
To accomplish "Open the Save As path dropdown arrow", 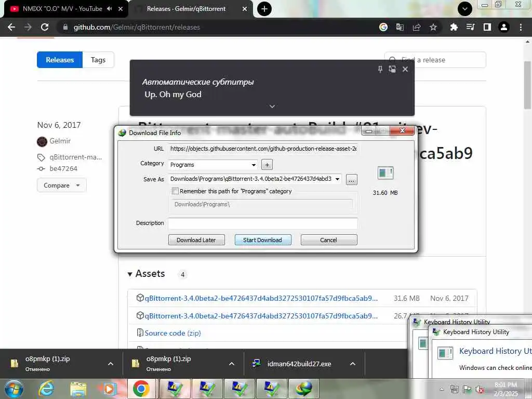I will pyautogui.click(x=337, y=179).
